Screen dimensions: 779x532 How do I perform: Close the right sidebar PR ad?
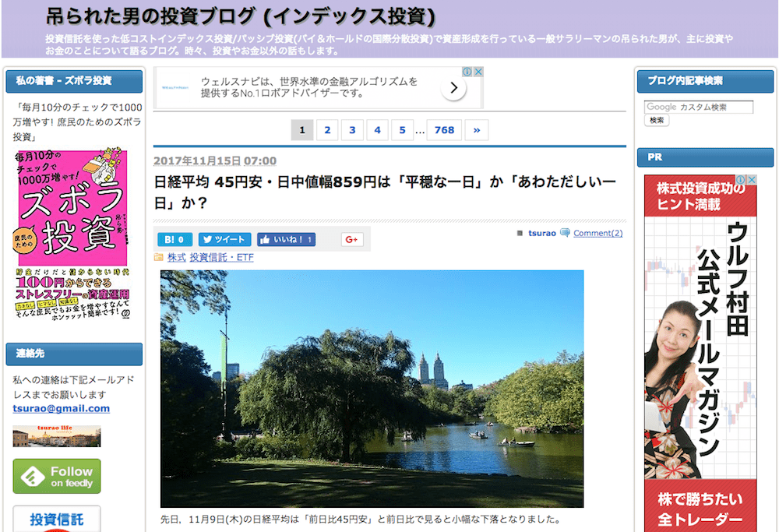[752, 180]
